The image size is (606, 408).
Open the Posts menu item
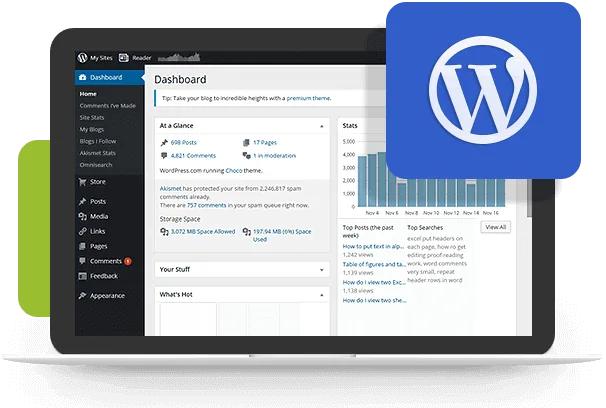[x=98, y=201]
